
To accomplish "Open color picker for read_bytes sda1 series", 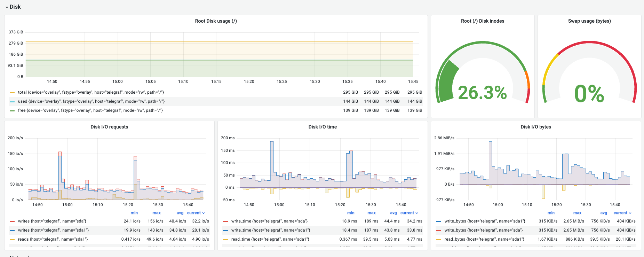I will [x=438, y=240].
